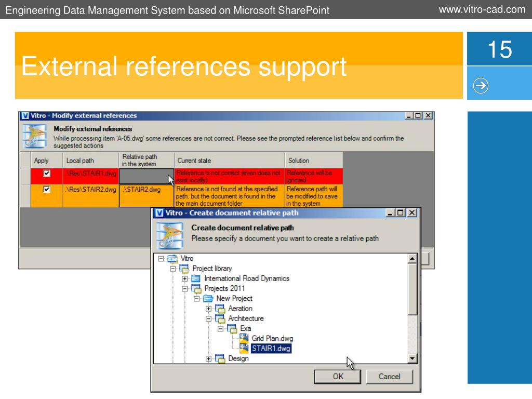The width and height of the screenshot is (532, 399).
Task: Collapse the Project library node
Action: tap(172, 269)
